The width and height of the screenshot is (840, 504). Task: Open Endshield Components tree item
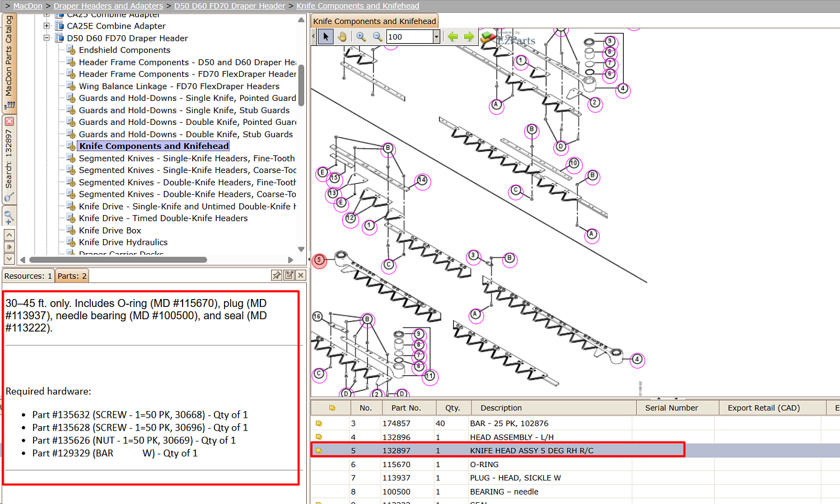(124, 50)
